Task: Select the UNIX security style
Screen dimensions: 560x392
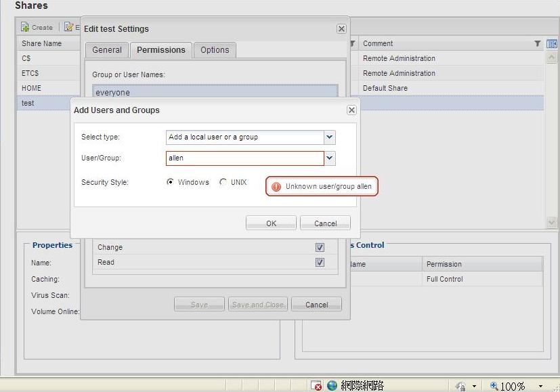Action: 223,182
